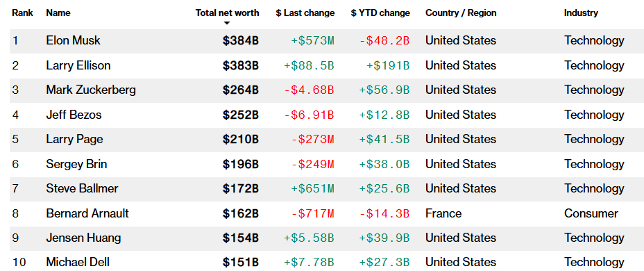The height and width of the screenshot is (271, 644).
Task: Open Elon Musk's profile link
Action: coord(73,40)
